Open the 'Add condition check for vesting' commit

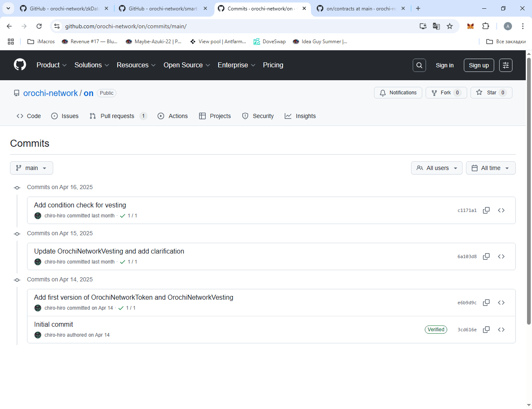point(80,205)
